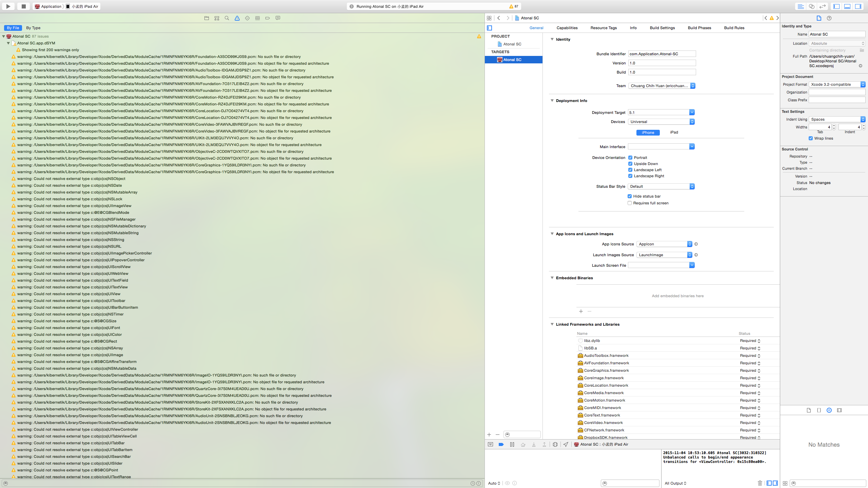
Task: Open the Status Bar Style dropdown
Action: click(661, 186)
